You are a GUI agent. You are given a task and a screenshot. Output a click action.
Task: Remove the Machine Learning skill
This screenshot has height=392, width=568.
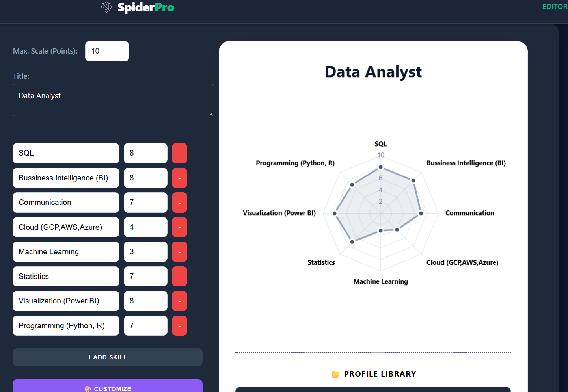(x=179, y=252)
